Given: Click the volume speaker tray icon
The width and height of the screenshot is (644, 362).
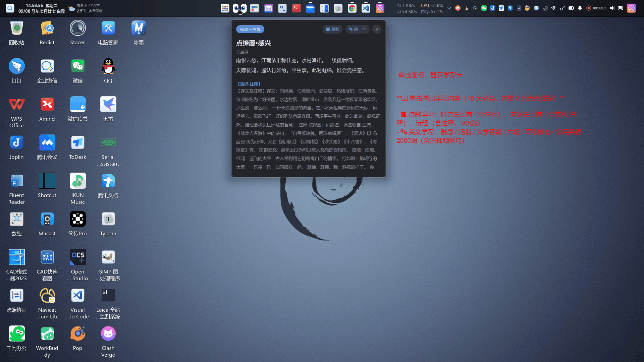Looking at the screenshot, I should pos(612,8).
